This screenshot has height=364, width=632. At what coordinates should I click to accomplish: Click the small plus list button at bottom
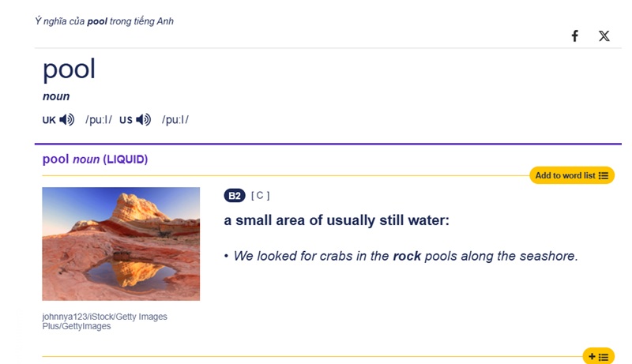coord(599,356)
